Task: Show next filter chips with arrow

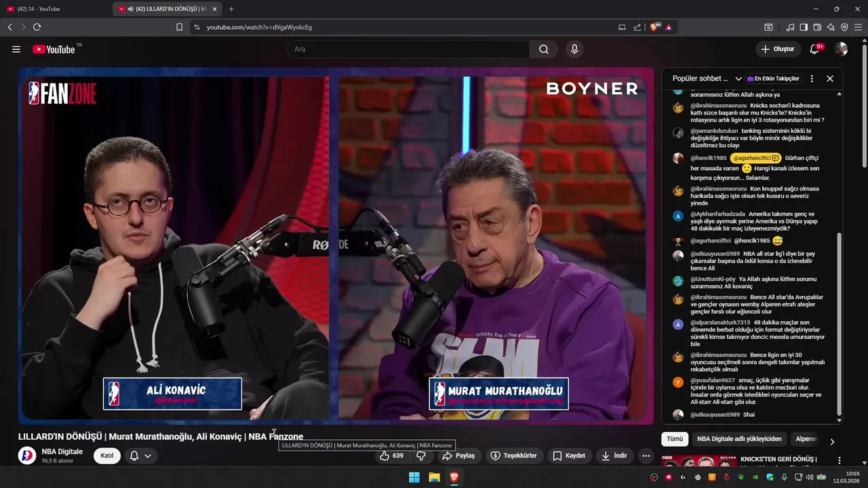Action: pyautogui.click(x=832, y=441)
